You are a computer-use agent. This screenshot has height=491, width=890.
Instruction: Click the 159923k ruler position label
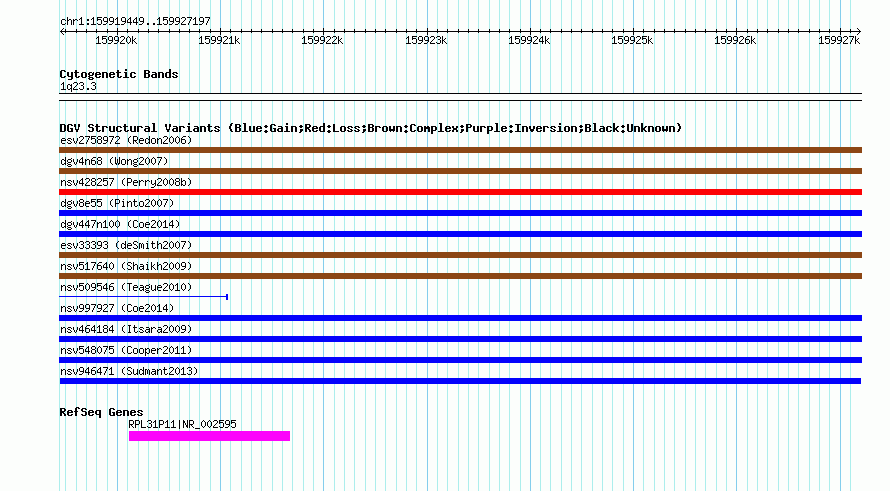(426, 40)
